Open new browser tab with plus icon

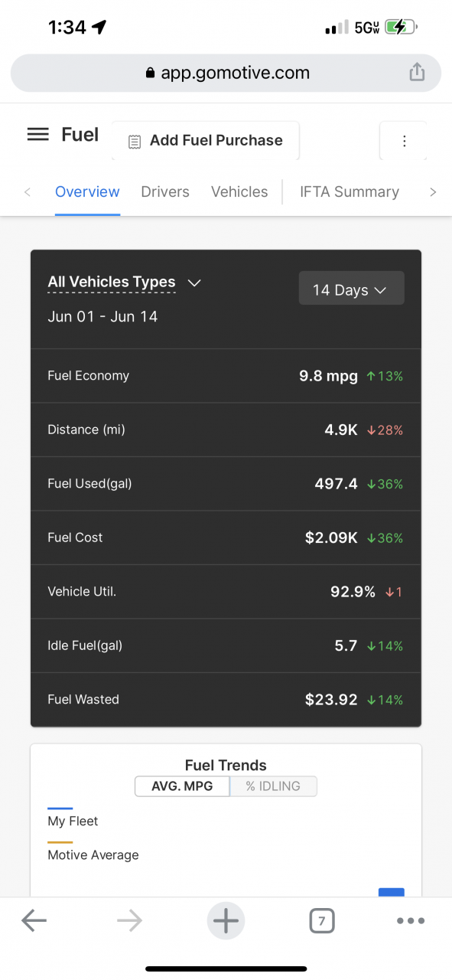(226, 921)
